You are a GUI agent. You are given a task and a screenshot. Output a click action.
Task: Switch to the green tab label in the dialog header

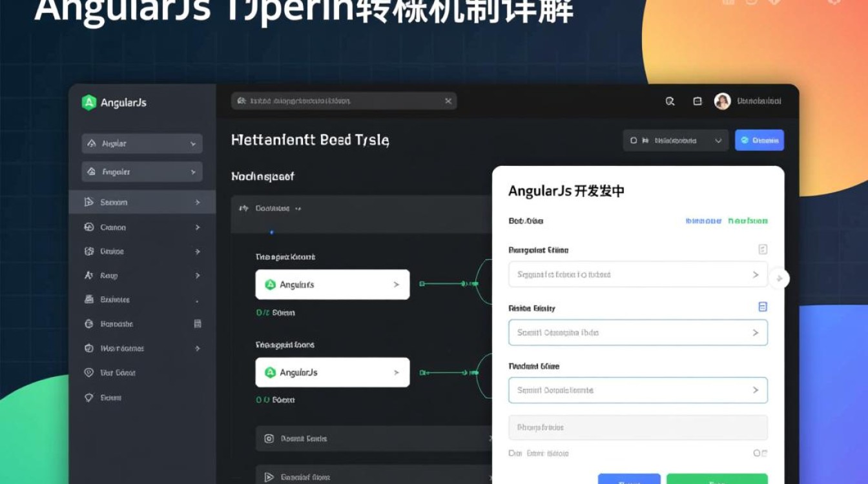click(748, 221)
